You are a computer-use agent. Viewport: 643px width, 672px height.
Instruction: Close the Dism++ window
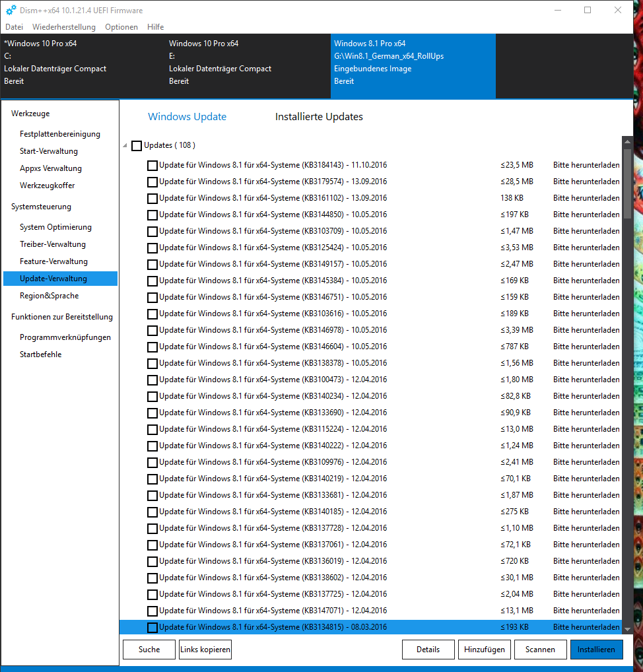tap(618, 10)
